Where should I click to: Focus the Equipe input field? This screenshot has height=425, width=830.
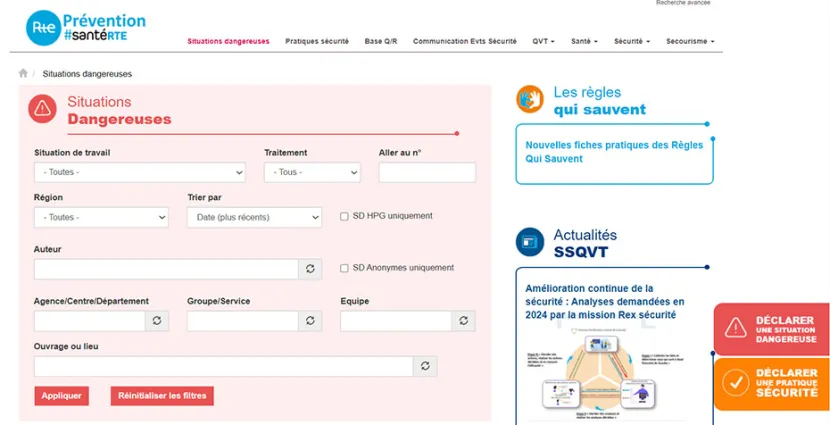point(396,321)
